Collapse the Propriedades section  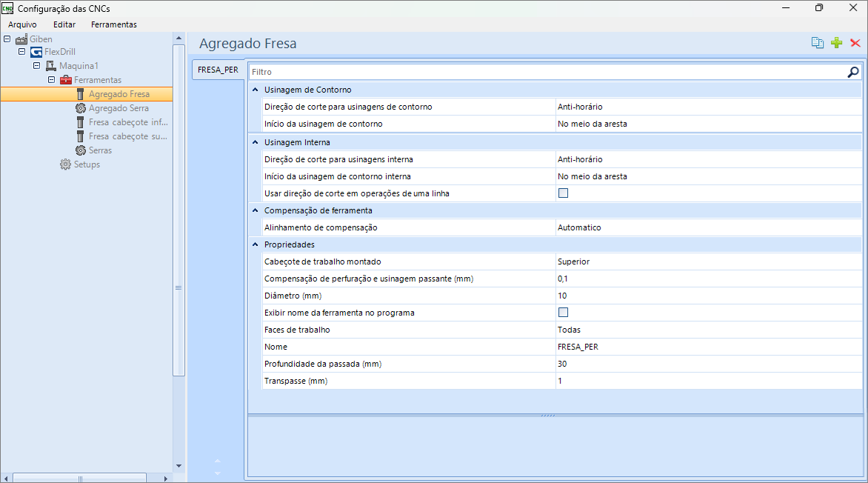(255, 244)
